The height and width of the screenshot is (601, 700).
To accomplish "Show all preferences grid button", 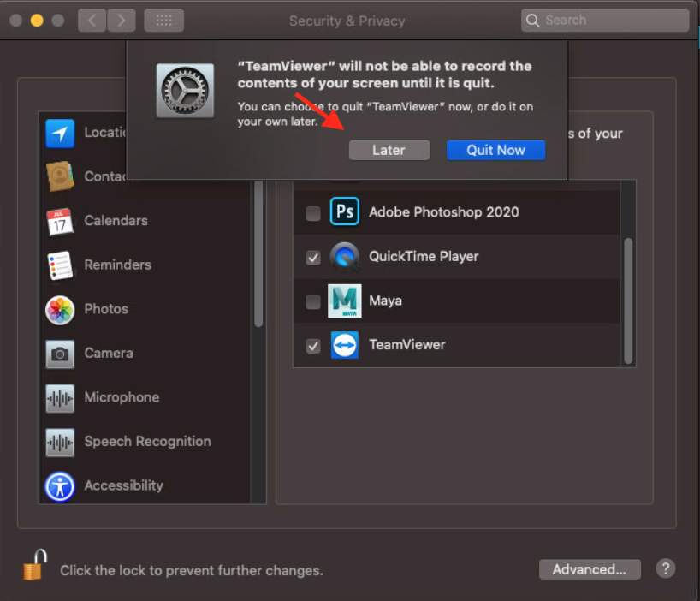I will (163, 21).
